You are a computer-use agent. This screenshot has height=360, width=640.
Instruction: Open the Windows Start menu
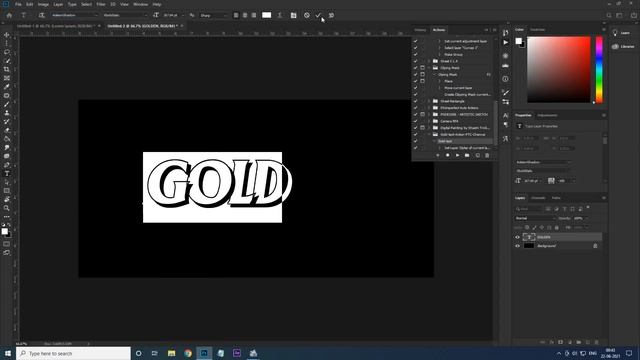(8, 353)
